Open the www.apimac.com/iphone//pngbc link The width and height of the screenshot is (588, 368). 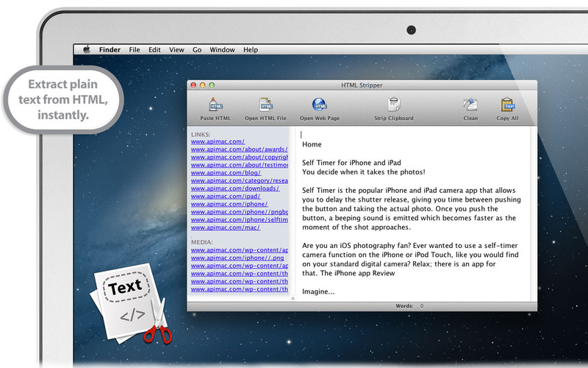tap(240, 212)
